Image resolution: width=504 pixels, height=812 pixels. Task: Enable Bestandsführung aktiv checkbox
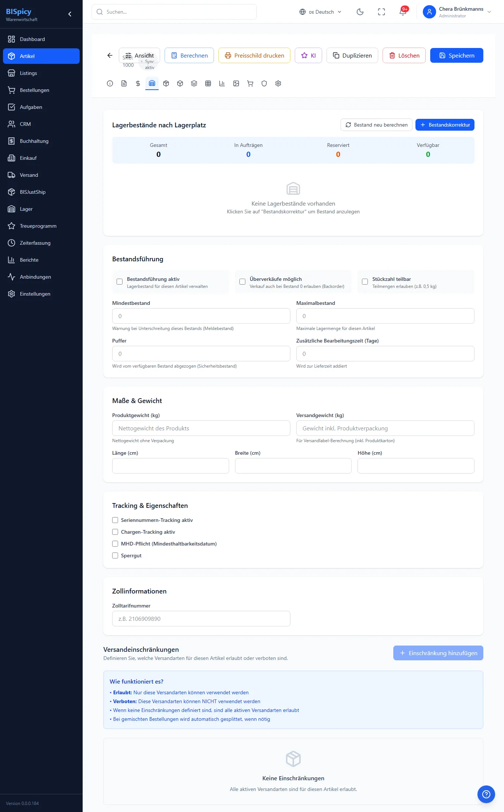tap(120, 282)
